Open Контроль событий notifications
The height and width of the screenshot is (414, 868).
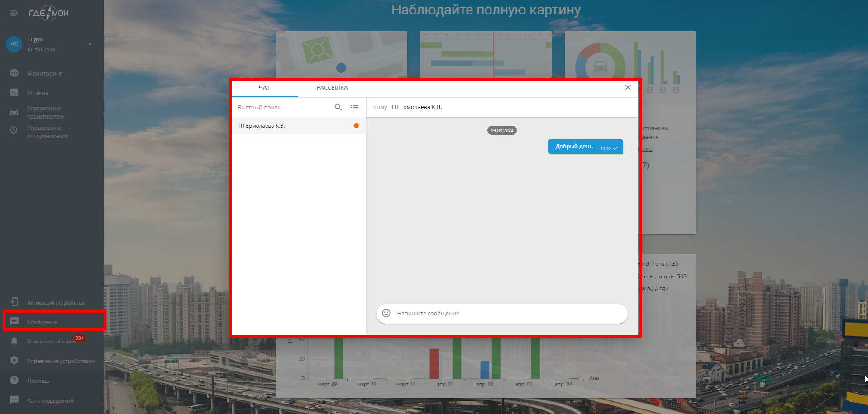pos(51,341)
